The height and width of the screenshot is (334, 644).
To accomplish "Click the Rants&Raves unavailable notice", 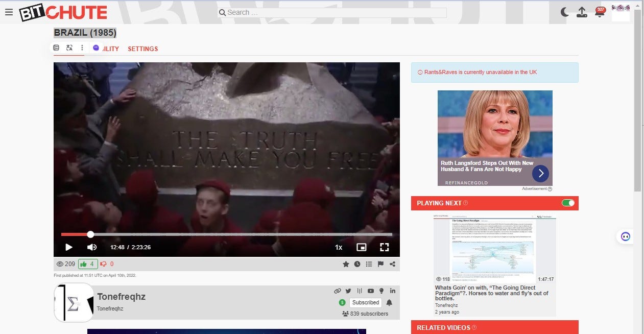I will click(x=495, y=72).
